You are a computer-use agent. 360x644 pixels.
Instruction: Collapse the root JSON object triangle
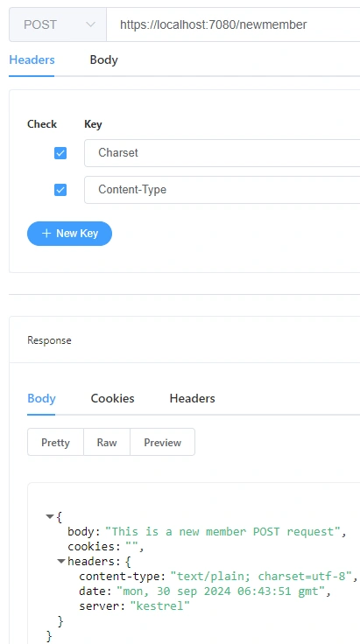click(x=50, y=516)
